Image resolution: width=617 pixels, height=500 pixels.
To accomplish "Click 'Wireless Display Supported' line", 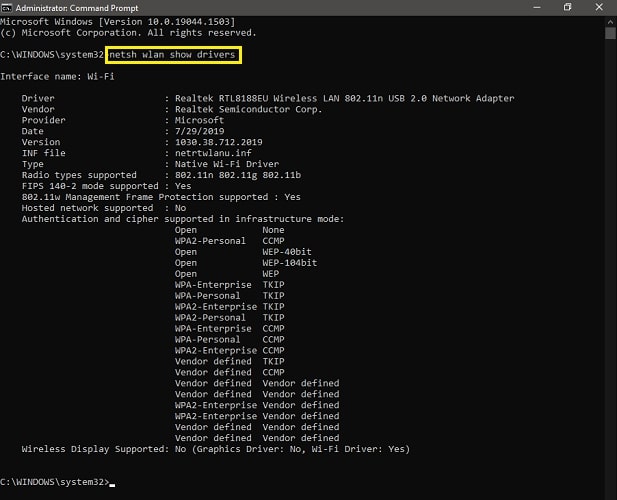I will (216, 449).
